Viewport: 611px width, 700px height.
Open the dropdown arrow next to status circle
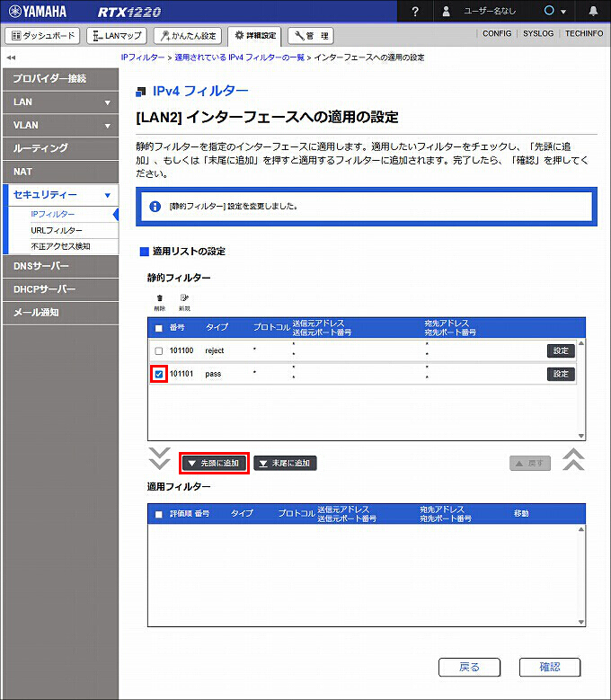coord(563,12)
